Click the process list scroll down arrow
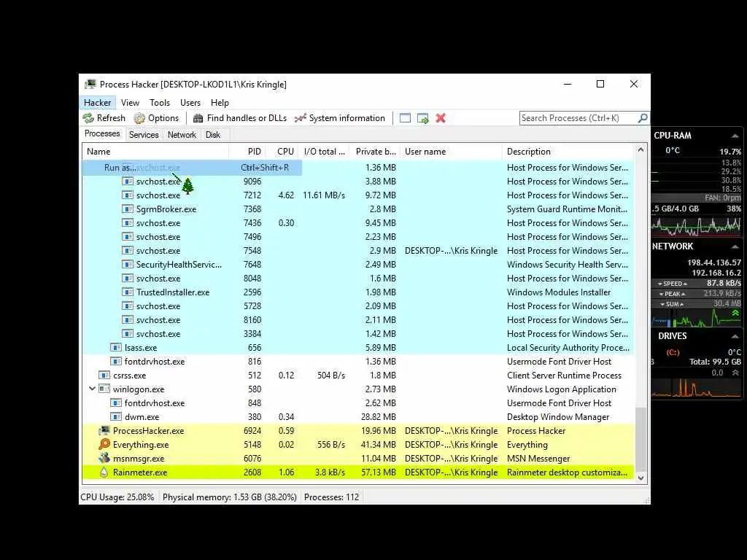The width and height of the screenshot is (747, 560). tap(640, 478)
